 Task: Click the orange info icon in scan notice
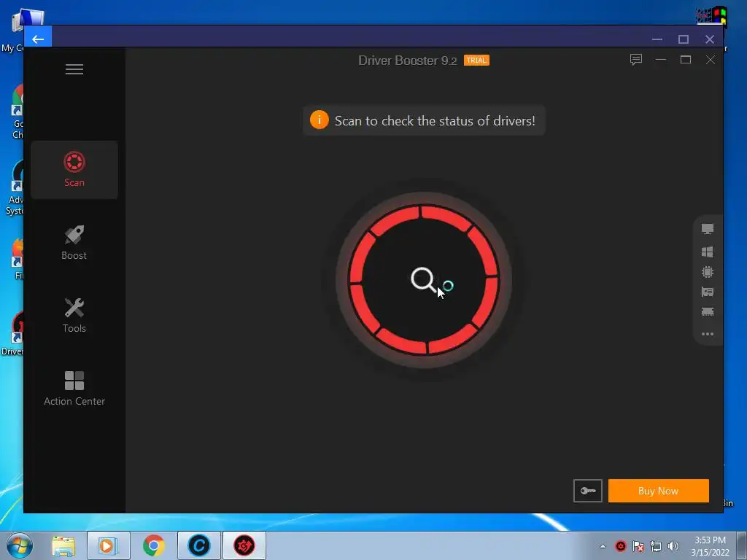320,120
